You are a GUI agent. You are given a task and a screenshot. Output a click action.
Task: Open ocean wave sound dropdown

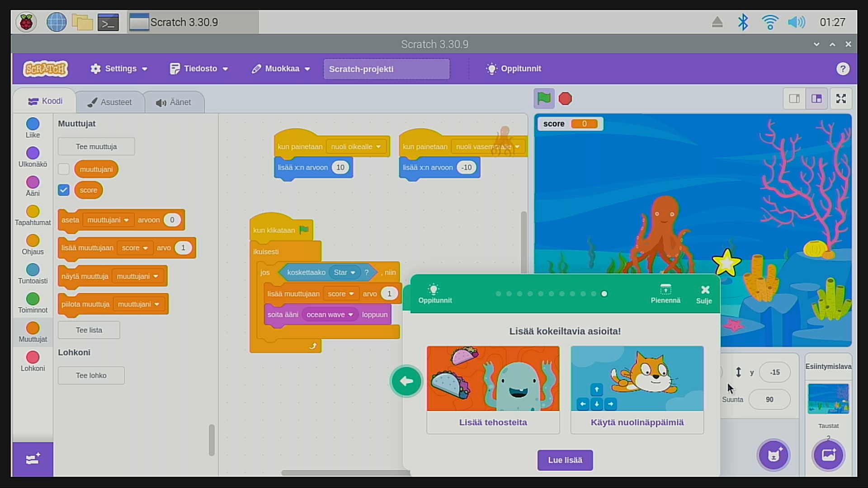point(330,314)
